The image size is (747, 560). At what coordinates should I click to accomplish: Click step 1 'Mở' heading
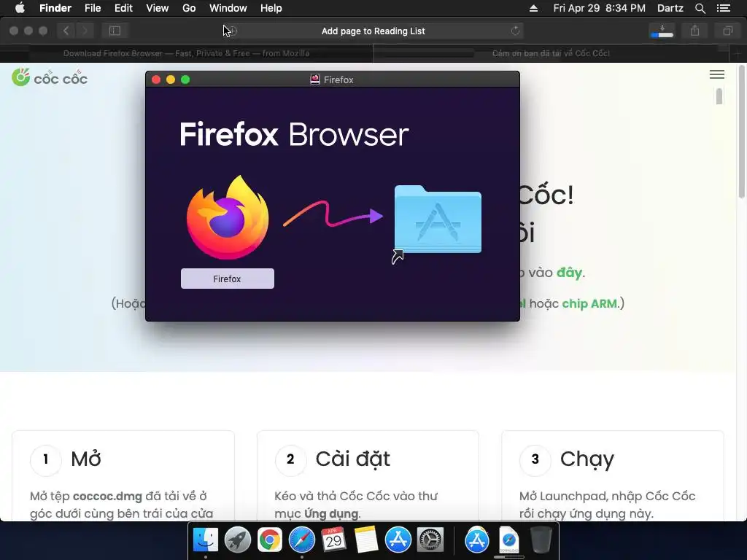coord(86,459)
